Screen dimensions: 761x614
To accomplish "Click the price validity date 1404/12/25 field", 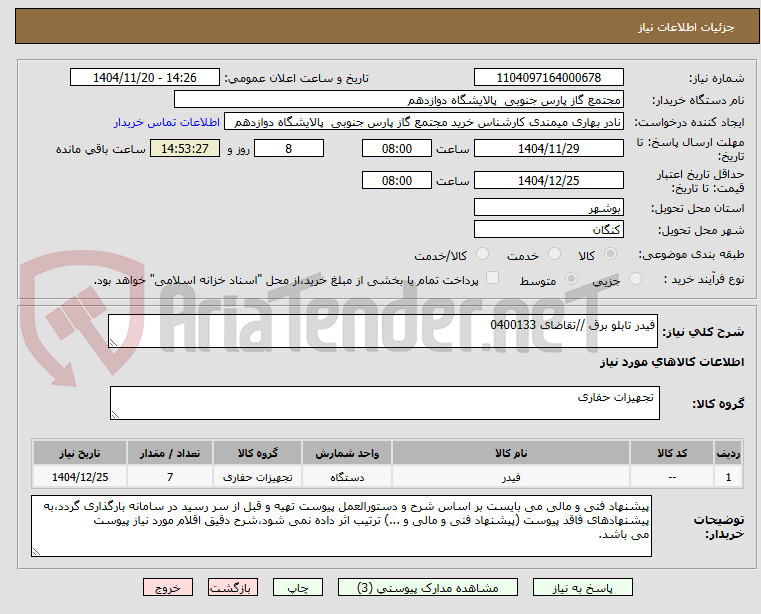I will 548,181.
